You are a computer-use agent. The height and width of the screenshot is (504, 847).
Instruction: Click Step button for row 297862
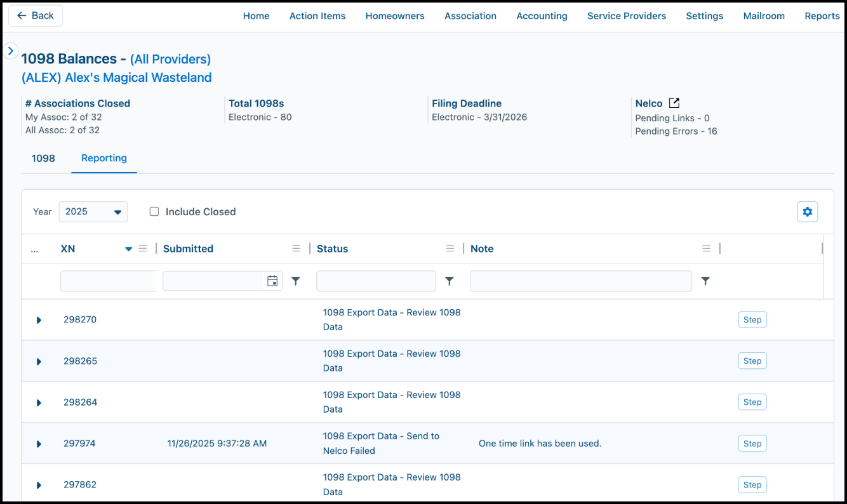click(752, 484)
